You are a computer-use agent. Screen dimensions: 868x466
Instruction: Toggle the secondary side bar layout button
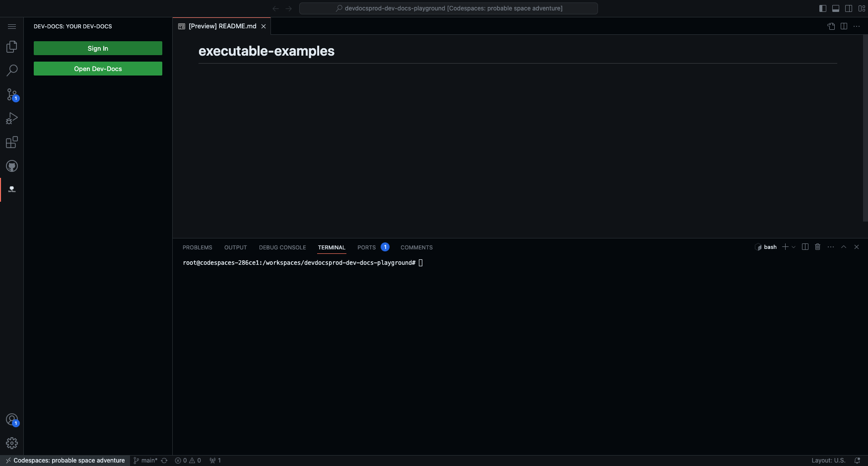pyautogui.click(x=849, y=8)
